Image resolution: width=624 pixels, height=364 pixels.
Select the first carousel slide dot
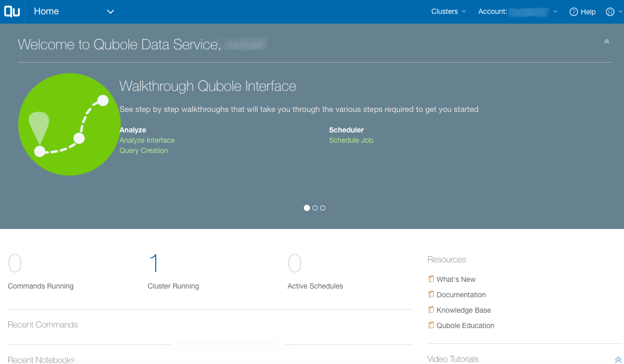point(307,208)
